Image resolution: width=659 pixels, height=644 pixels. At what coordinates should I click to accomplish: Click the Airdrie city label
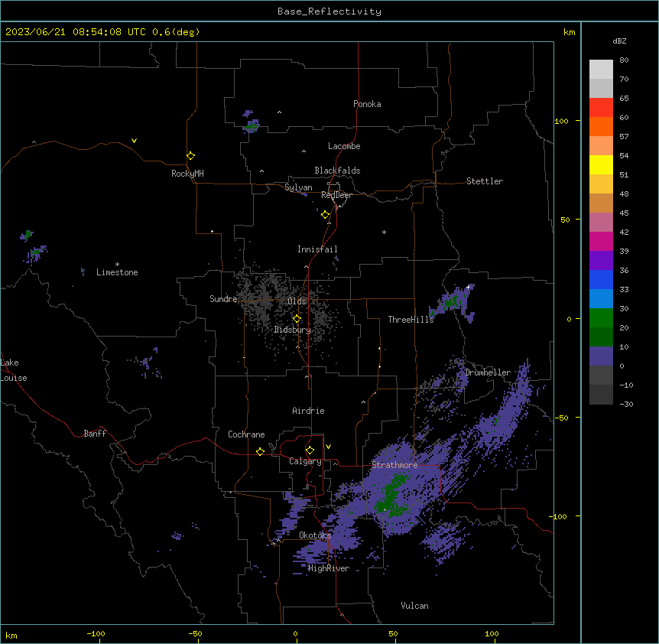(x=308, y=411)
